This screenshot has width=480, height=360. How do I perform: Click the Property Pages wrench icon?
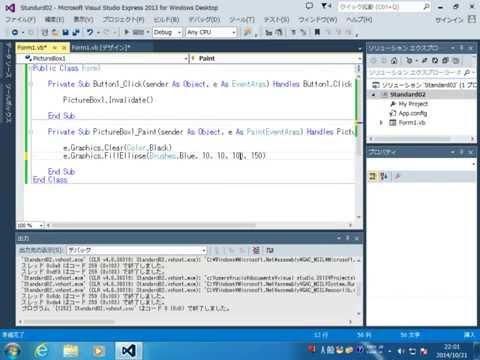point(397,176)
